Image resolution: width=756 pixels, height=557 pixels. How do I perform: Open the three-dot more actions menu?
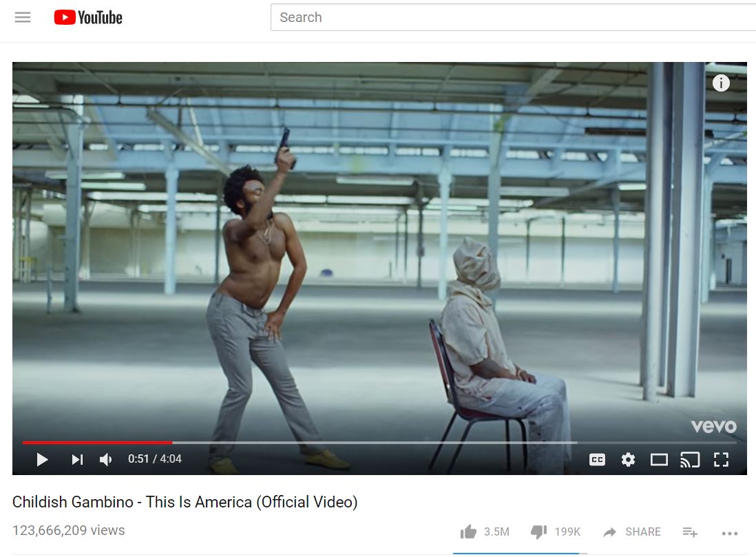tap(729, 533)
